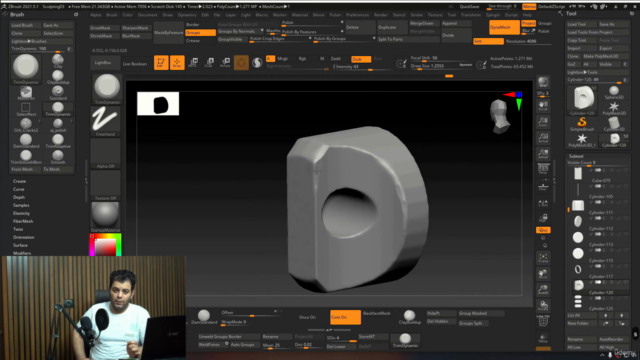Viewport: 640px width, 360px height.
Task: Select the Orb_Cracks2 brush icon
Action: point(26,125)
